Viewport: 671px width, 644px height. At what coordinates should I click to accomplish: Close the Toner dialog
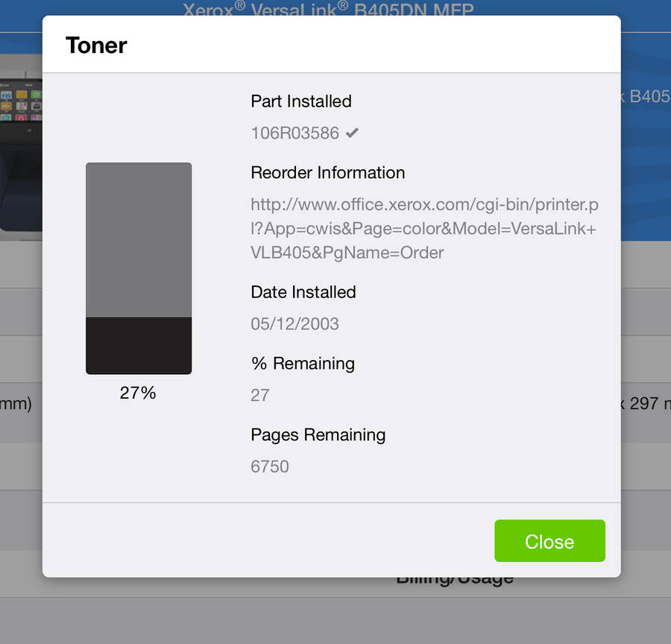pyautogui.click(x=549, y=541)
